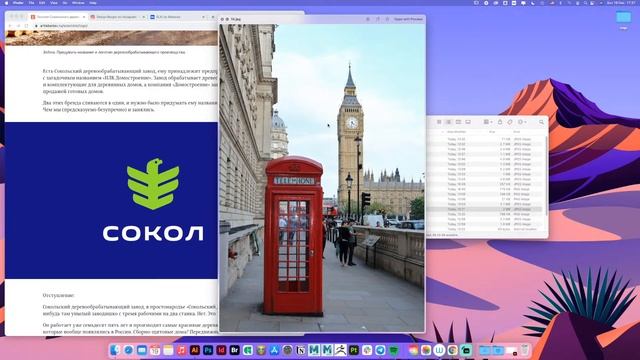Sort Finder list by Date Modified column
The width and height of the screenshot is (640, 360).
coord(456,132)
